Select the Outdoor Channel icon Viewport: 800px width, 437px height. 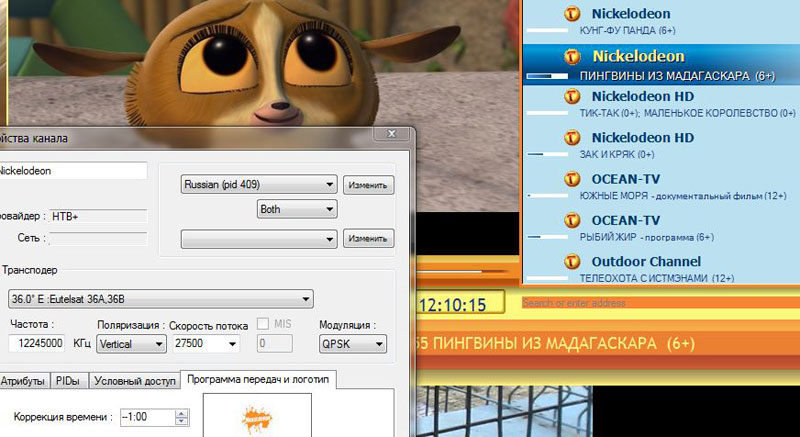pyautogui.click(x=571, y=261)
